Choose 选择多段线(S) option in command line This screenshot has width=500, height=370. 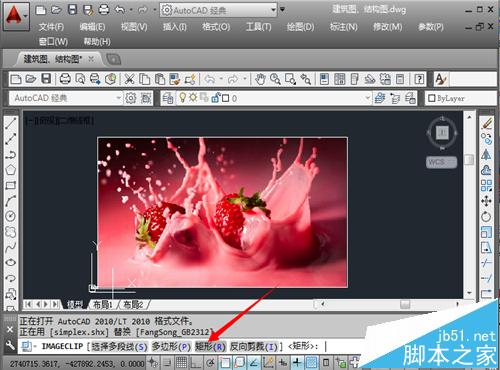pyautogui.click(x=119, y=347)
